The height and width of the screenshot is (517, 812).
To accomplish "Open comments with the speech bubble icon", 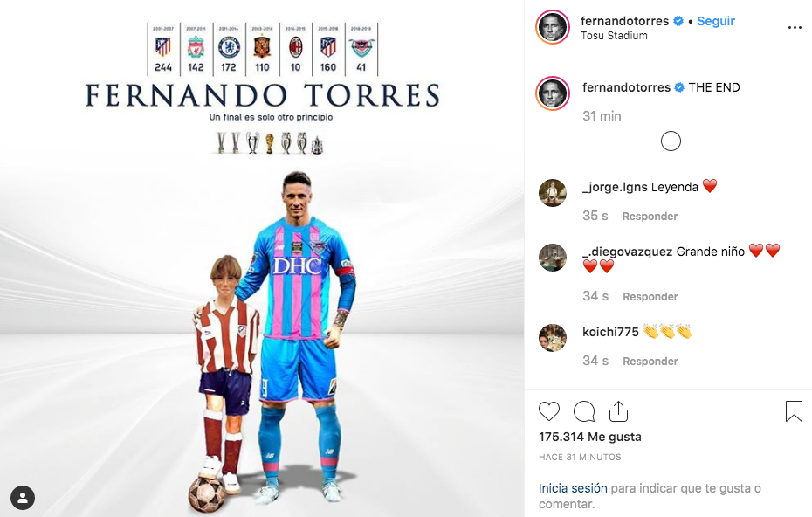I will pyautogui.click(x=584, y=412).
